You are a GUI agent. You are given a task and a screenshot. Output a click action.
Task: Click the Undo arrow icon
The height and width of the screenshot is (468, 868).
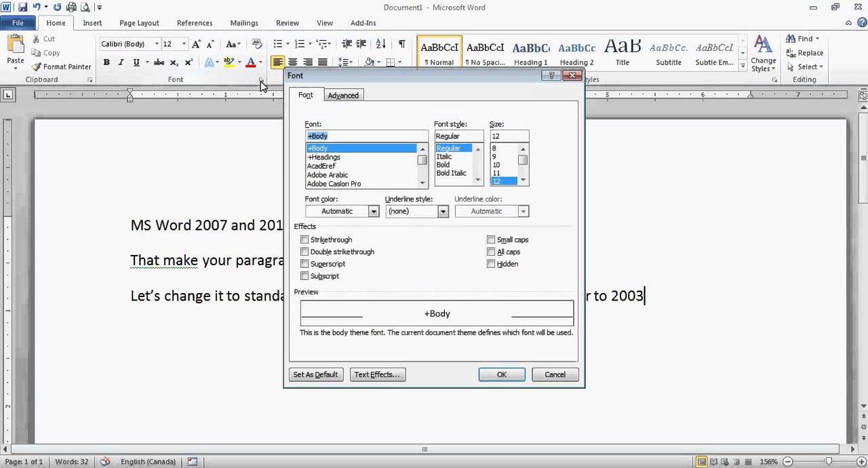37,7
